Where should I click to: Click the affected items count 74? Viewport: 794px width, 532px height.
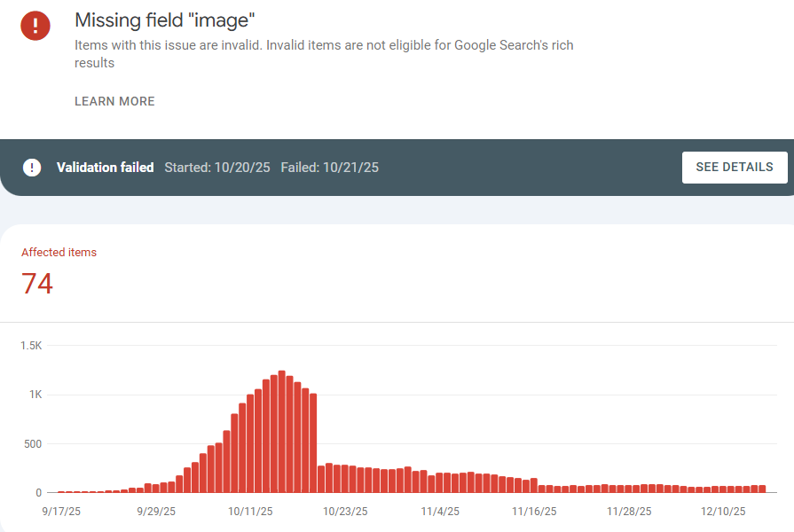pyautogui.click(x=37, y=284)
